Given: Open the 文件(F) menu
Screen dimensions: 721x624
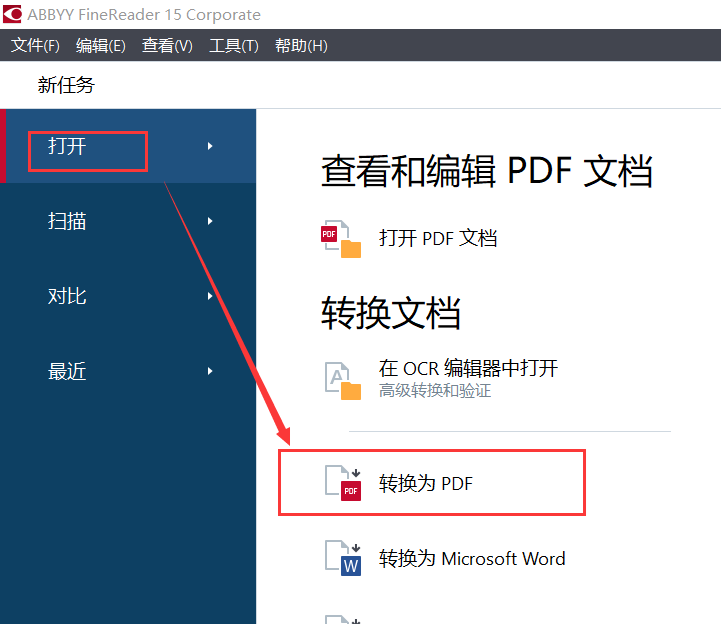Looking at the screenshot, I should click(x=35, y=46).
